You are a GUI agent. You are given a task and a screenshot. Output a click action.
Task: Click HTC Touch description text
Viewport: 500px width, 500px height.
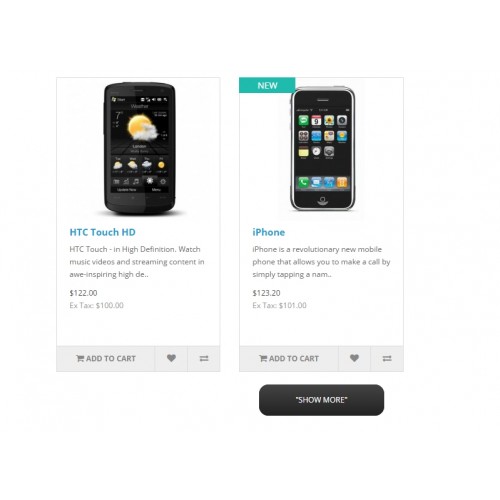coord(137,262)
